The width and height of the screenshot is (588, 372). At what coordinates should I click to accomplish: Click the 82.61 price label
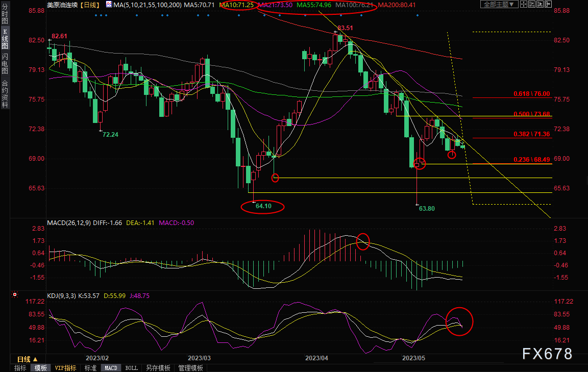[x=59, y=36]
